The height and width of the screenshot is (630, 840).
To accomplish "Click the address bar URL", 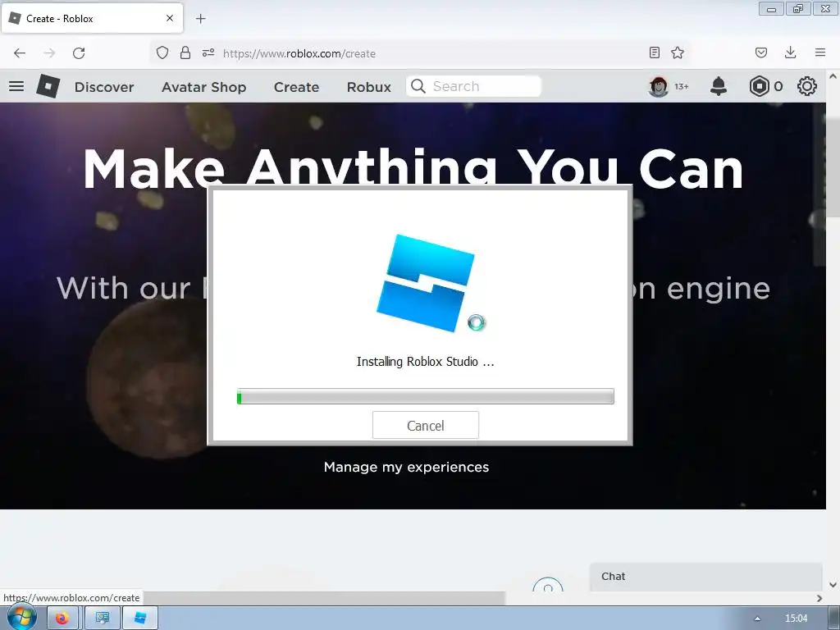I will point(299,53).
